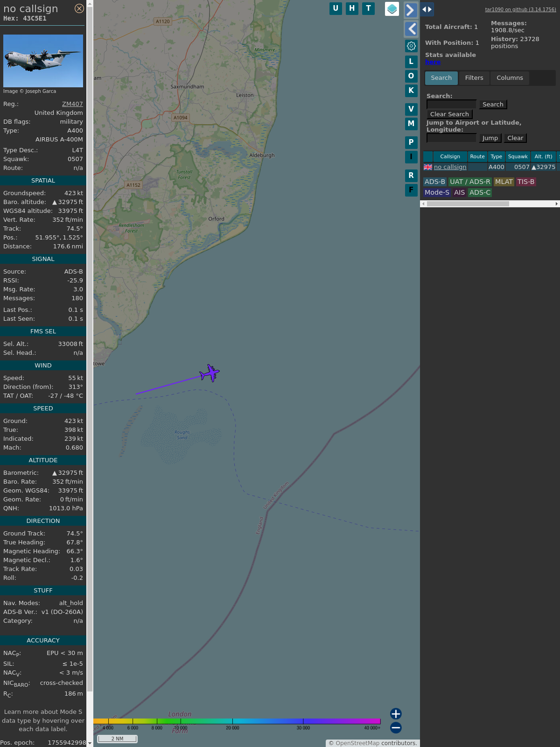Sort table by Squawk column header
The image size is (560, 747).
pos(518,157)
